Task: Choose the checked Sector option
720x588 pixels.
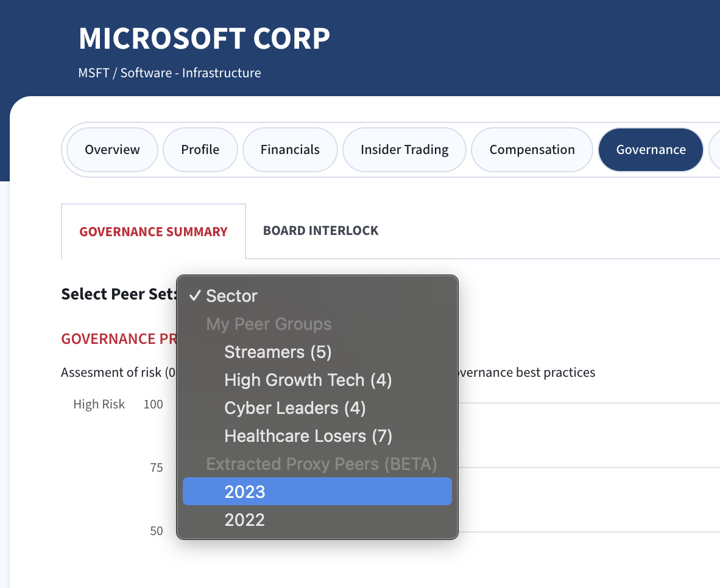Action: (231, 296)
